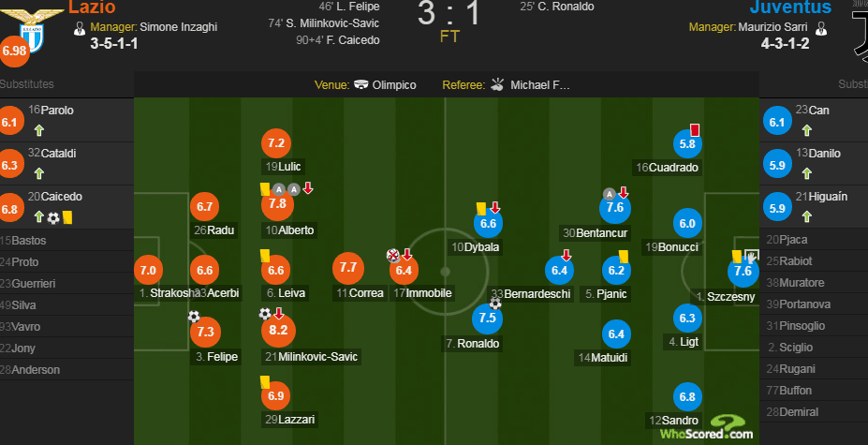Click Milinkovic-Savic's 8.2 rating circle
Image resolution: width=868 pixels, height=445 pixels.
(278, 332)
